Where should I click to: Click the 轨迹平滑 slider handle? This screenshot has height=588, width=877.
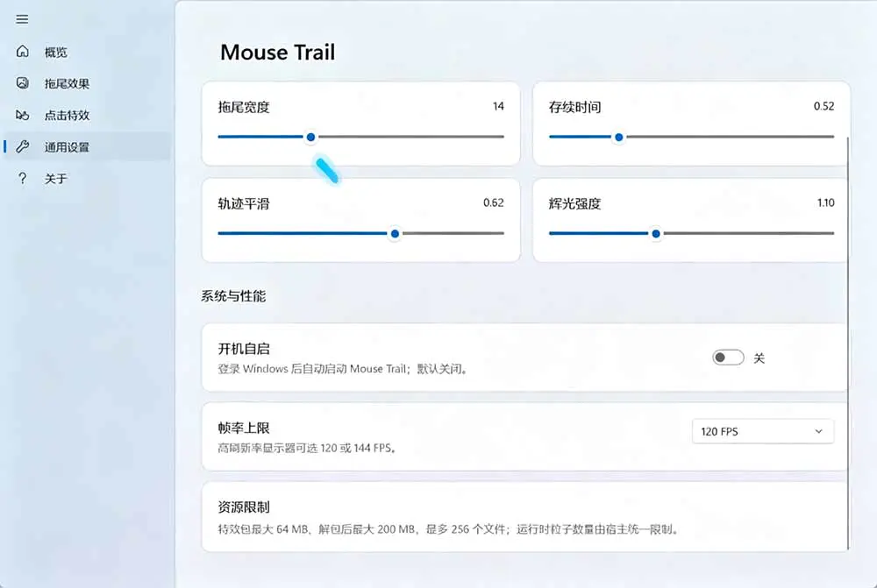click(395, 234)
